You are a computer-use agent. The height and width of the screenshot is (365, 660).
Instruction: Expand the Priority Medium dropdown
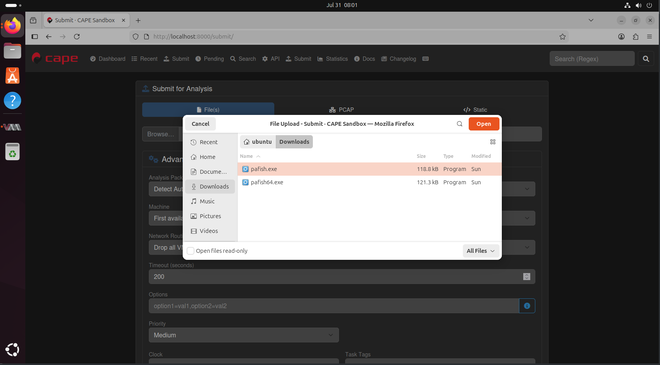(244, 335)
